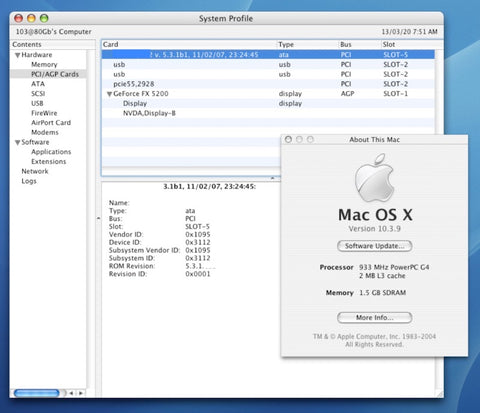
Task: Select Logs in Contents list
Action: [x=29, y=181]
